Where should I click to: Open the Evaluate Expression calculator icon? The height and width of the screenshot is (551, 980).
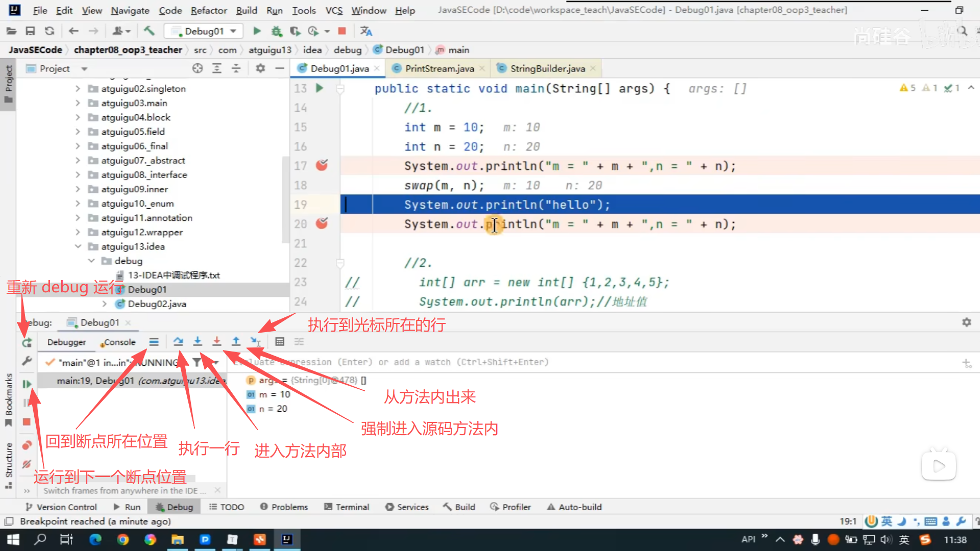click(280, 342)
